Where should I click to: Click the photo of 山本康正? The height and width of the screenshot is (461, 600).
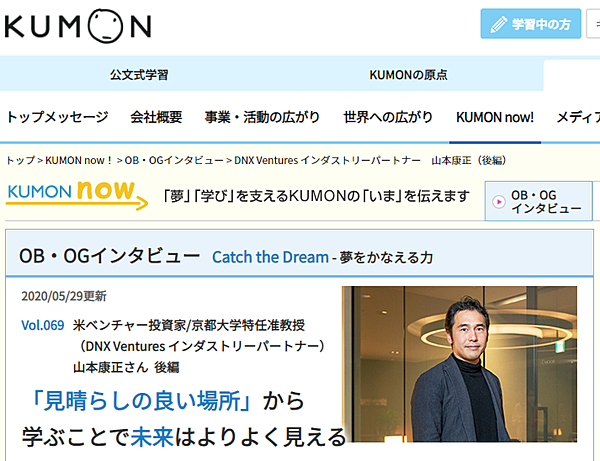point(459,364)
